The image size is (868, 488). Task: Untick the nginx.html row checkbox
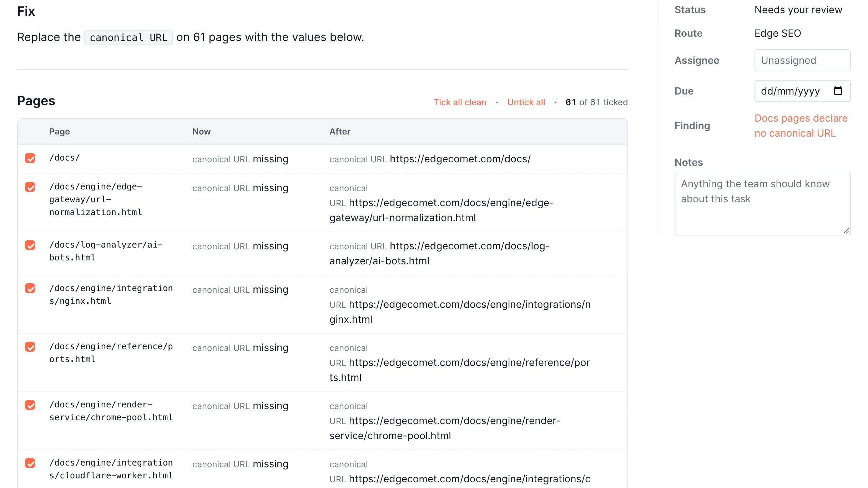tap(30, 288)
